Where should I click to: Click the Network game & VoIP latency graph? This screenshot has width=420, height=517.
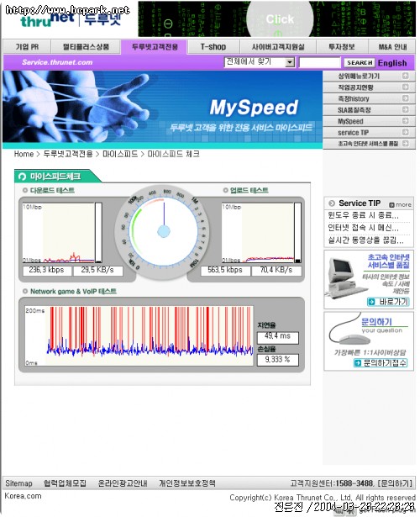click(x=139, y=335)
